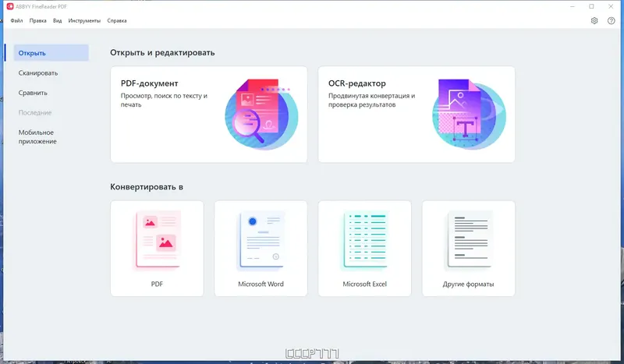Screen dimensions: 624x364
Task: Select the Последние sidebar item
Action: tap(35, 112)
